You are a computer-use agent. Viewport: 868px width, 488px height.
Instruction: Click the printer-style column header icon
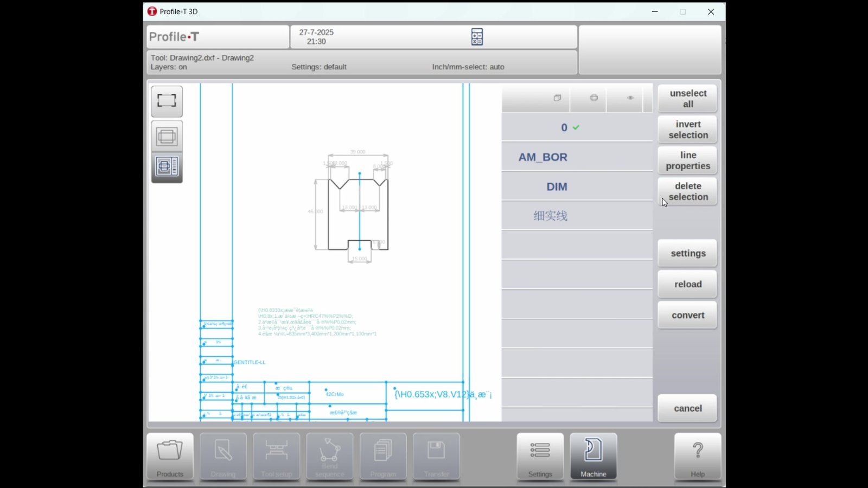point(594,98)
